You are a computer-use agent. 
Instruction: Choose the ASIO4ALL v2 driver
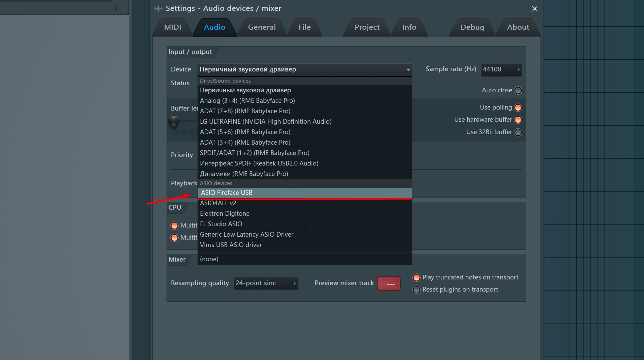[x=305, y=203]
